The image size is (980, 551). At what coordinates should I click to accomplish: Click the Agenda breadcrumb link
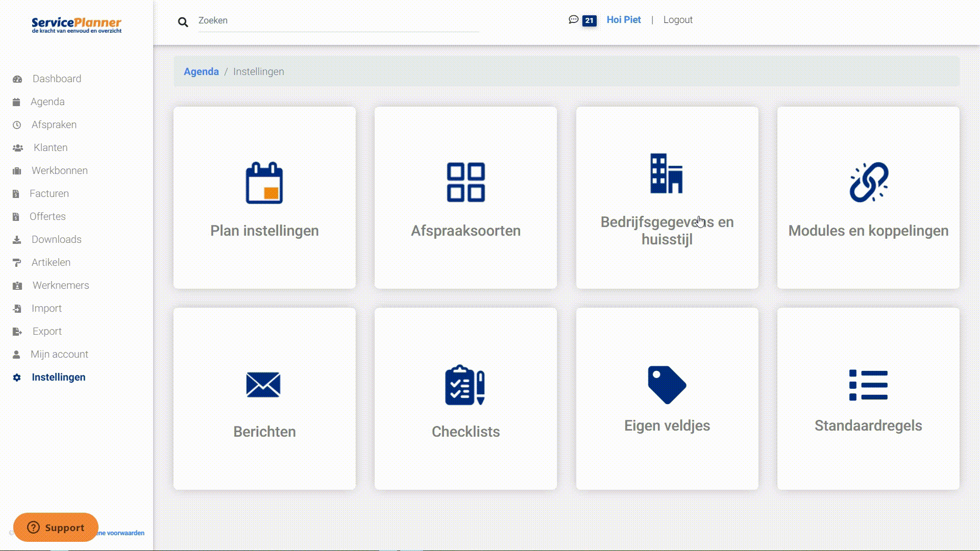click(201, 71)
